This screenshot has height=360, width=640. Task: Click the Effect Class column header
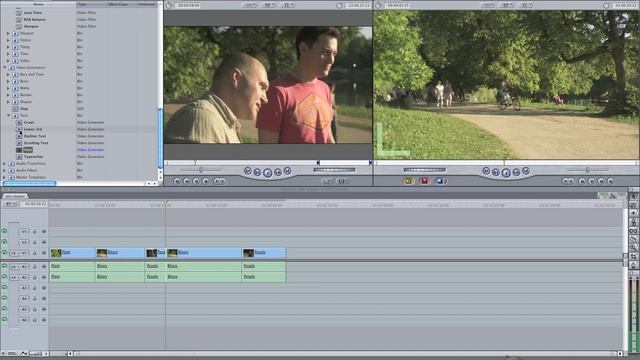pyautogui.click(x=121, y=4)
